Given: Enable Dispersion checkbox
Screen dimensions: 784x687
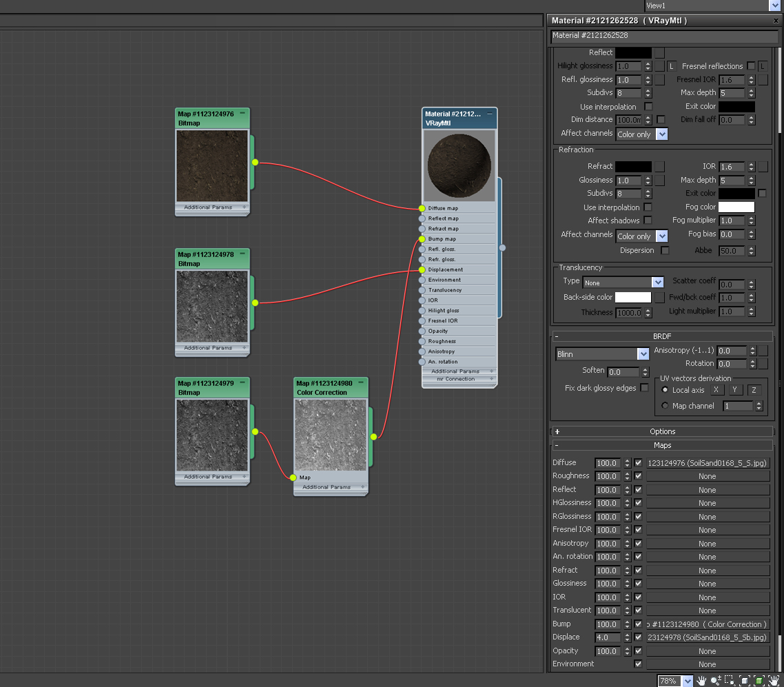Looking at the screenshot, I should pyautogui.click(x=665, y=250).
